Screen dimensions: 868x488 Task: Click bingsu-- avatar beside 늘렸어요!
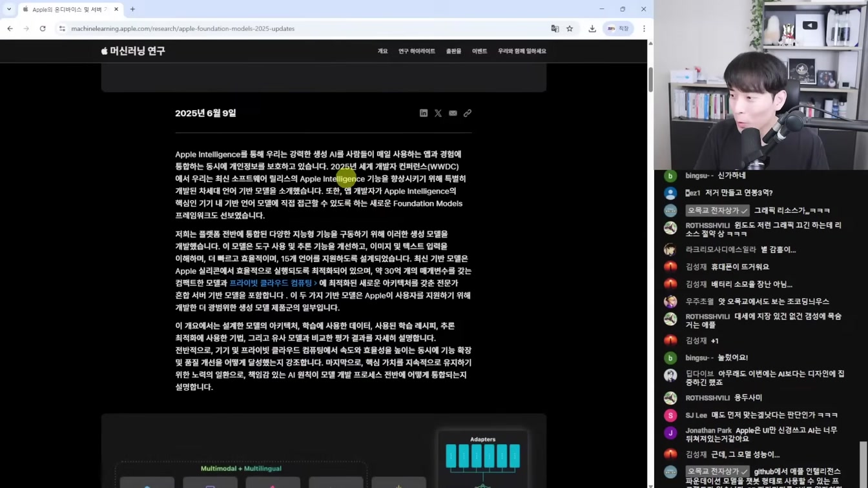coord(670,358)
